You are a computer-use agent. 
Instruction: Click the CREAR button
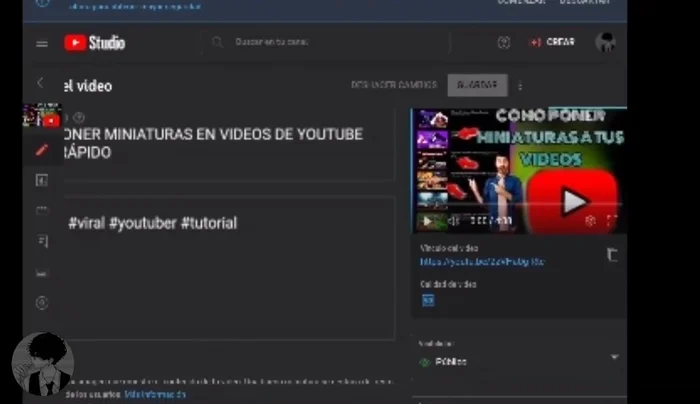552,42
